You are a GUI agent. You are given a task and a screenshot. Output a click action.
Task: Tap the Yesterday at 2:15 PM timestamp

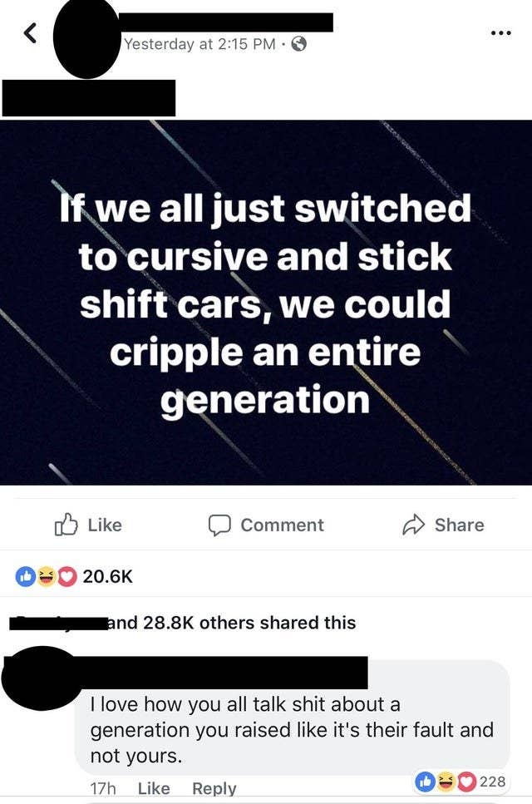(199, 44)
